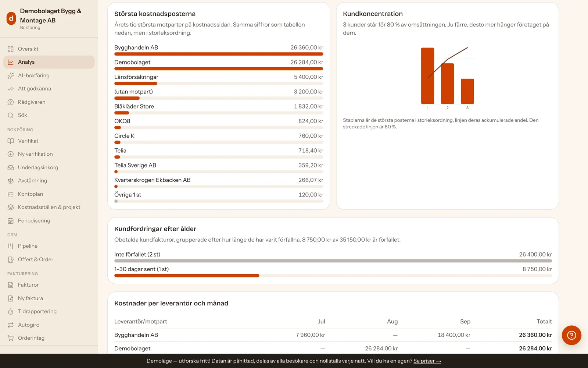Screen dimensions: 588x368
Task: Click the Tidrapportering stopwatch icon
Action: click(x=11, y=312)
